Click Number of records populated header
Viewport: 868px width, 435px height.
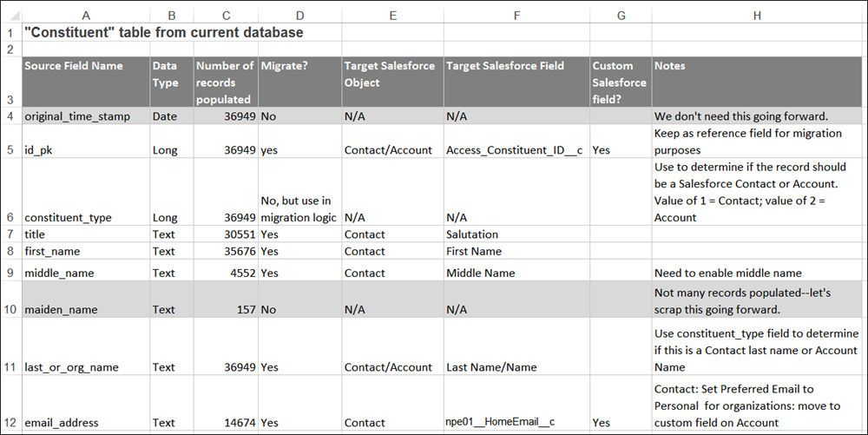pyautogui.click(x=226, y=82)
